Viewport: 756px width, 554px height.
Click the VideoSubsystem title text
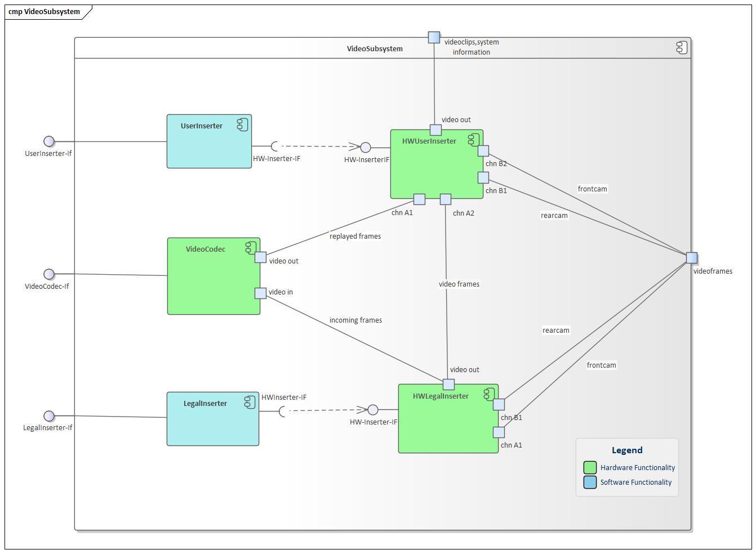coord(375,48)
